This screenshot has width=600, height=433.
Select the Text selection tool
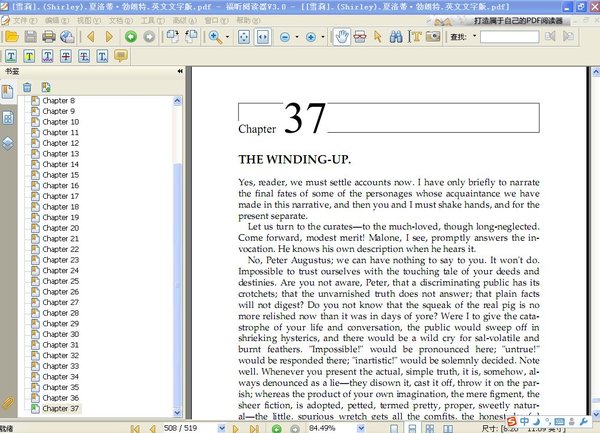tap(415, 37)
